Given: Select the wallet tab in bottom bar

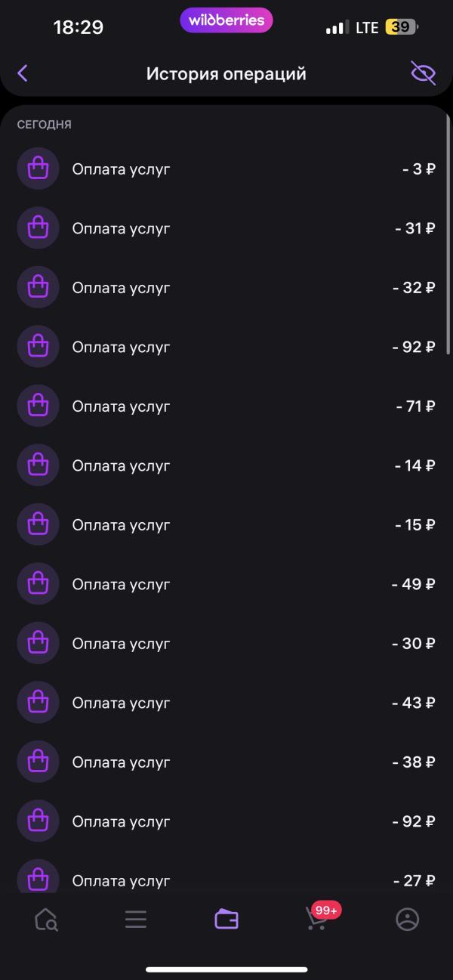Looking at the screenshot, I should pyautogui.click(x=226, y=920).
